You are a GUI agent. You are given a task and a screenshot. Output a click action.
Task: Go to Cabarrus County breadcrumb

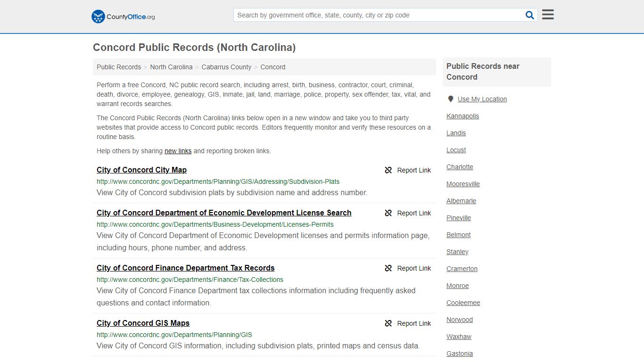click(226, 67)
